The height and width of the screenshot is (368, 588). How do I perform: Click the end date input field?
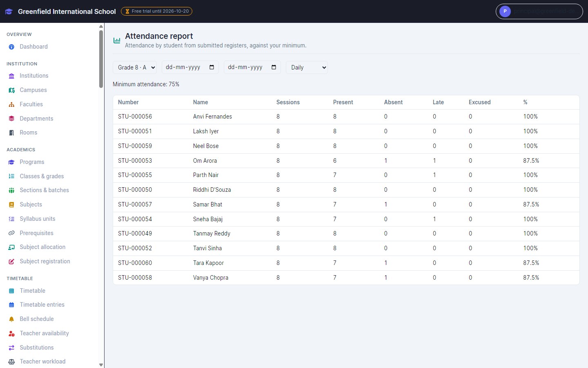pos(252,67)
